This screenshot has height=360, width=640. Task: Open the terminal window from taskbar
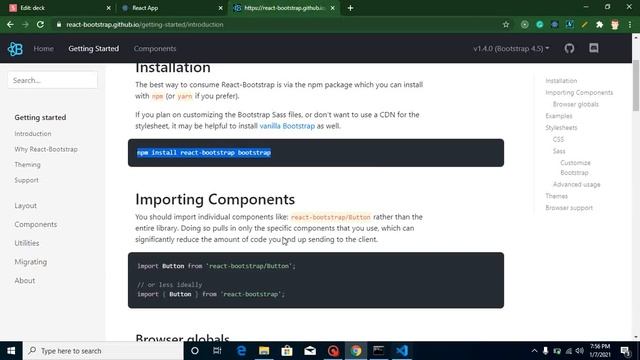(379, 351)
